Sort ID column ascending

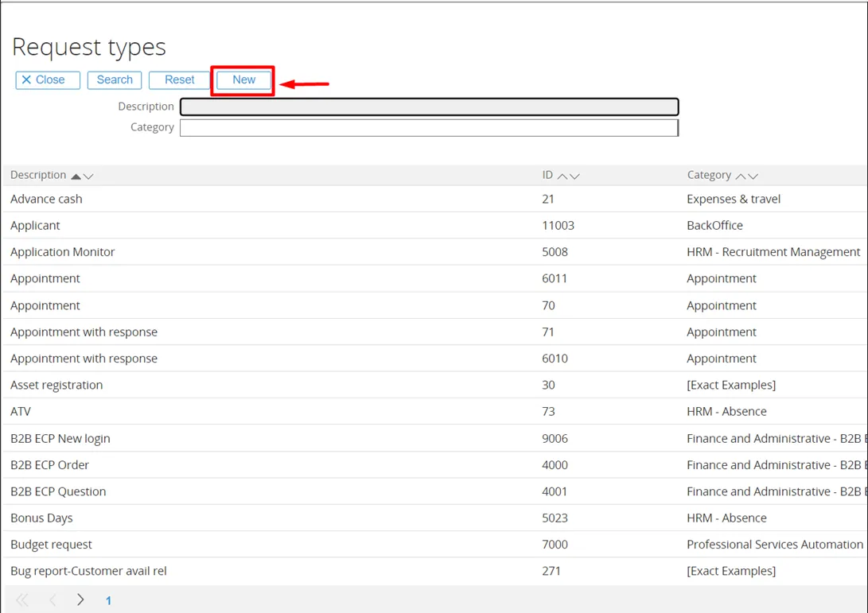tap(562, 176)
